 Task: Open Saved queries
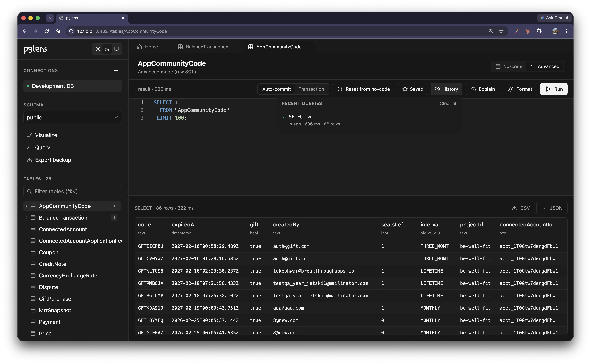point(413,89)
